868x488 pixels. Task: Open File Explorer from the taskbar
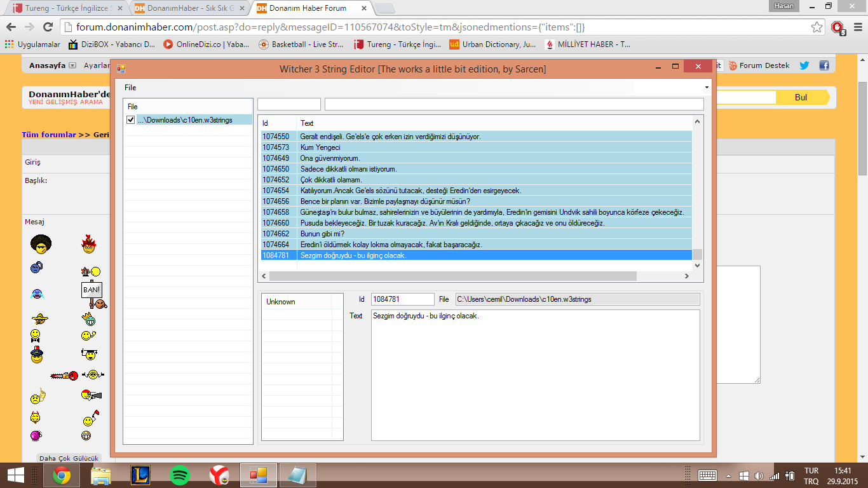click(101, 475)
